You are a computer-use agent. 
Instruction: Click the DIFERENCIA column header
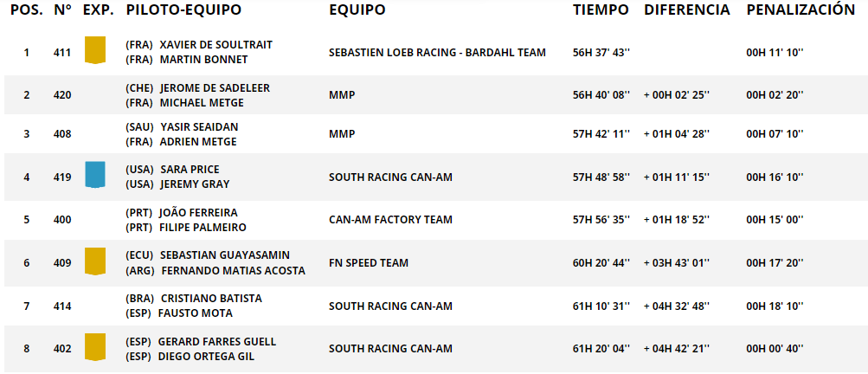(687, 10)
